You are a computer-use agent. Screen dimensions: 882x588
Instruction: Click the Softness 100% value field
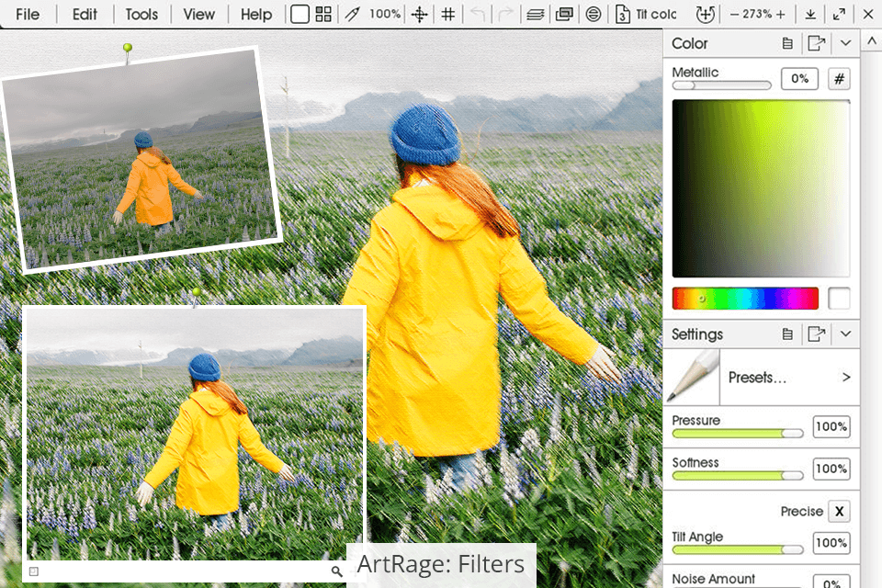click(831, 469)
